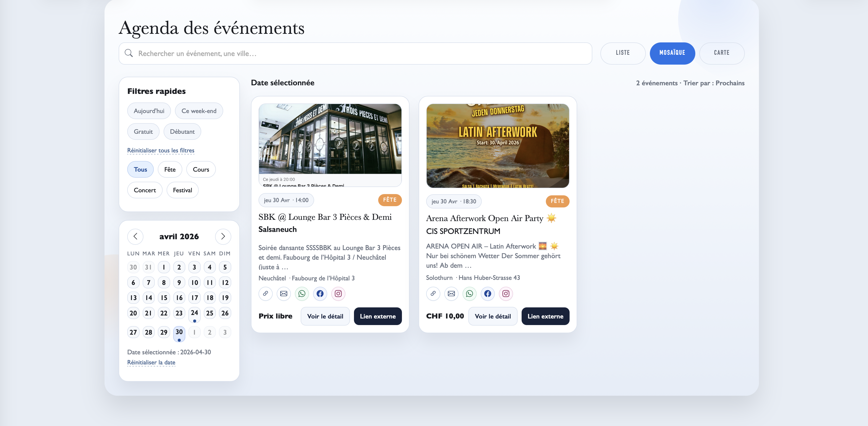Open the Trier par Prochains sort option

click(x=714, y=83)
